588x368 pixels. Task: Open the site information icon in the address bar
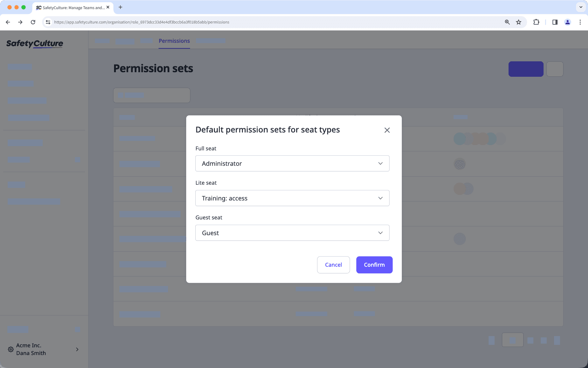tap(48, 22)
